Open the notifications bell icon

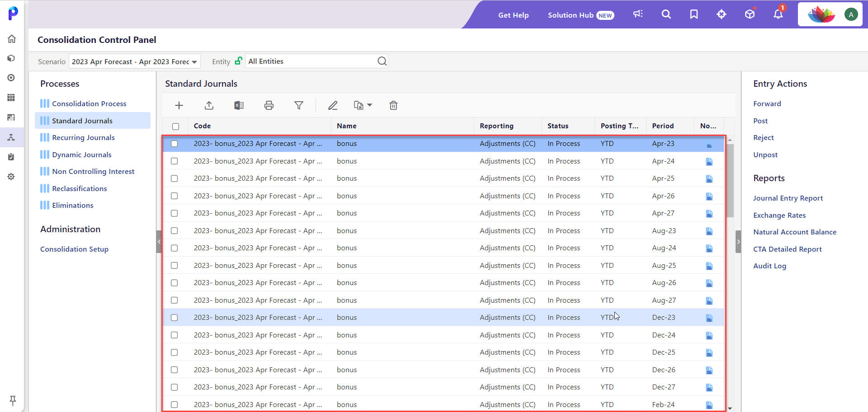[778, 14]
